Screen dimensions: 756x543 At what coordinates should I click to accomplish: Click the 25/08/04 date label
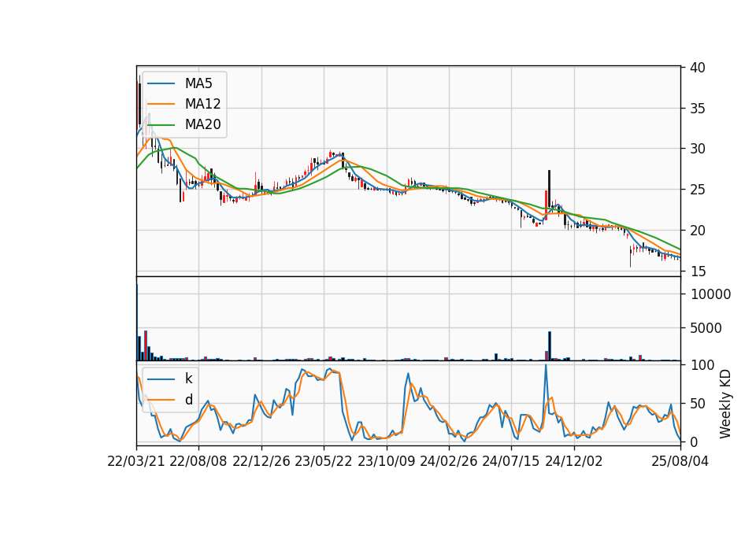(x=680, y=462)
